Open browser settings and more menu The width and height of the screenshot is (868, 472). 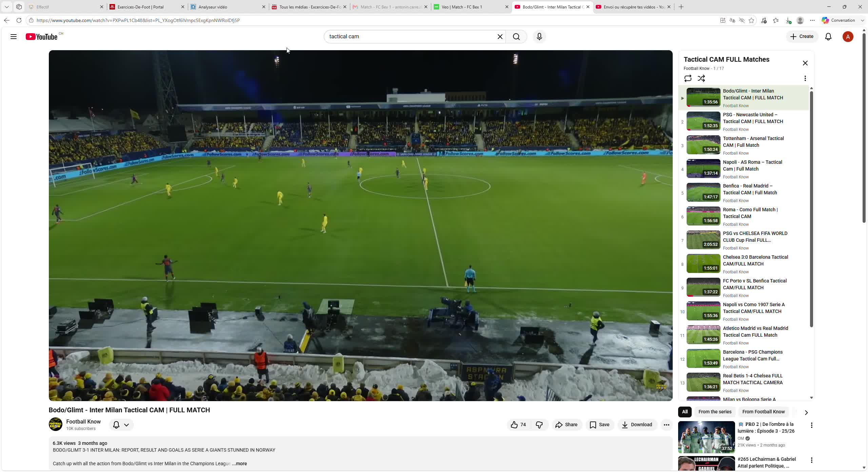tap(812, 20)
